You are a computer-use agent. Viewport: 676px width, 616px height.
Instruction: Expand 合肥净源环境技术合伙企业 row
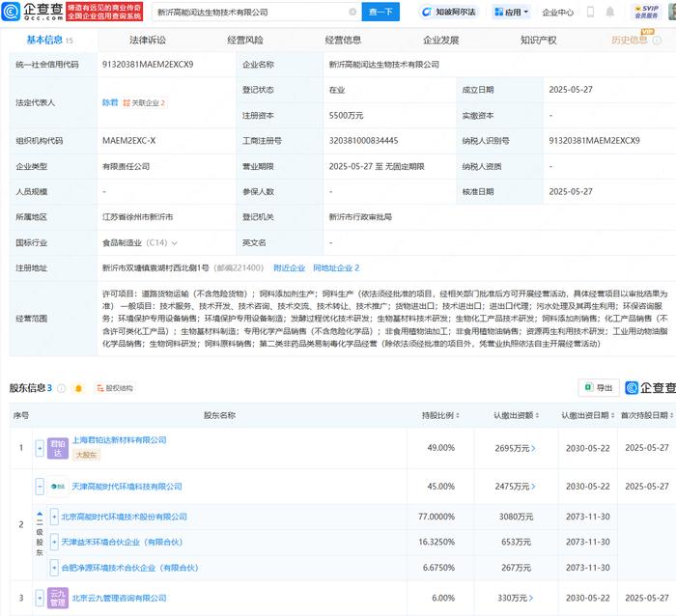(x=54, y=568)
